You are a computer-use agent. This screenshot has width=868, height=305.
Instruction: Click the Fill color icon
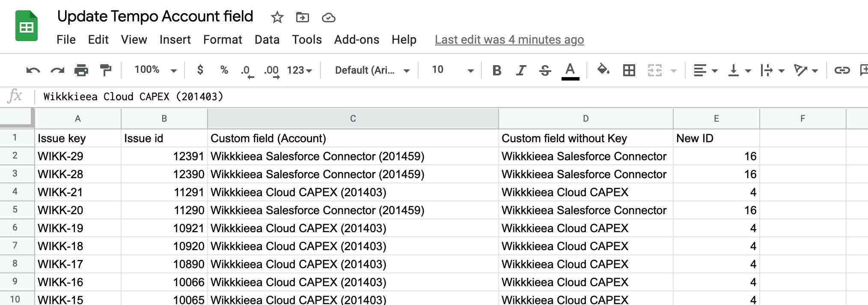pyautogui.click(x=603, y=70)
